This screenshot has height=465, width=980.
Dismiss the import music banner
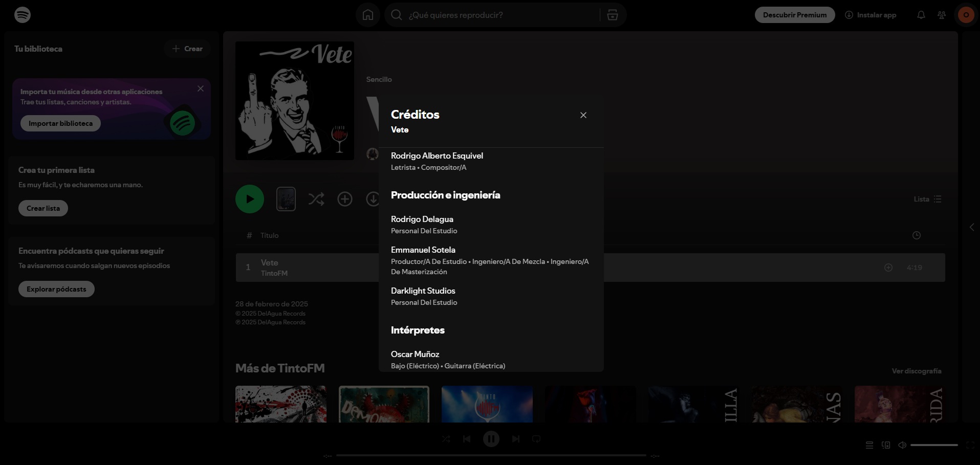coord(201,88)
